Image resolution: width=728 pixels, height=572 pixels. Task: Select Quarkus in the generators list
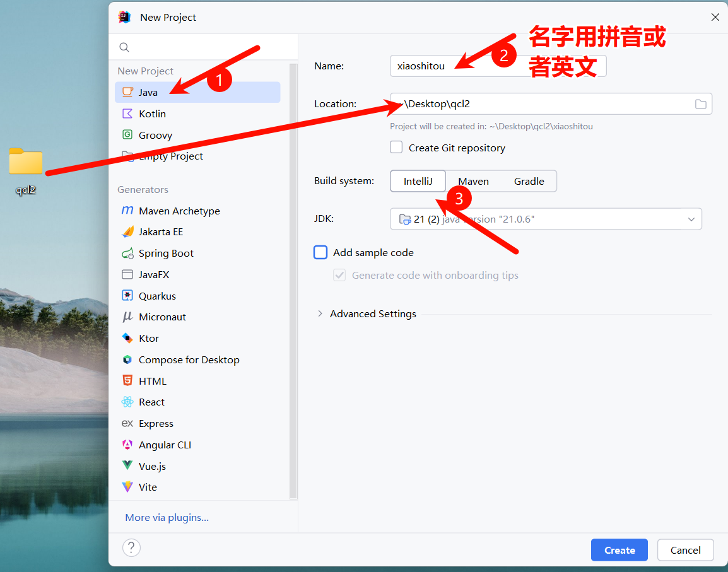coord(197,296)
